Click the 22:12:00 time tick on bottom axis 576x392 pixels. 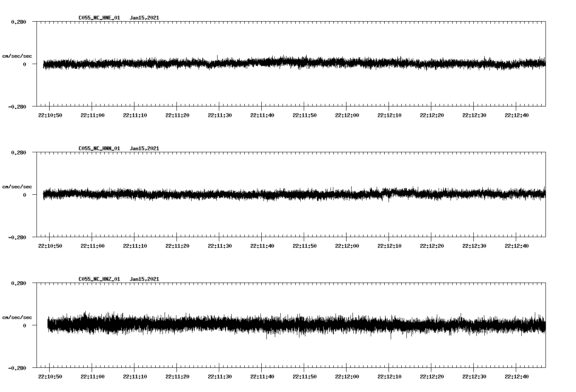(347, 375)
